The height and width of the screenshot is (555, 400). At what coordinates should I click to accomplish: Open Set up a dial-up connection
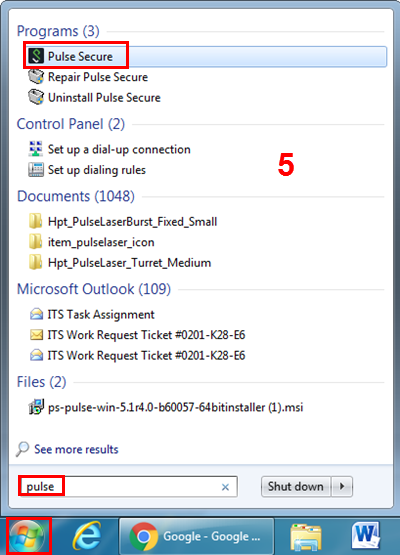tap(109, 149)
